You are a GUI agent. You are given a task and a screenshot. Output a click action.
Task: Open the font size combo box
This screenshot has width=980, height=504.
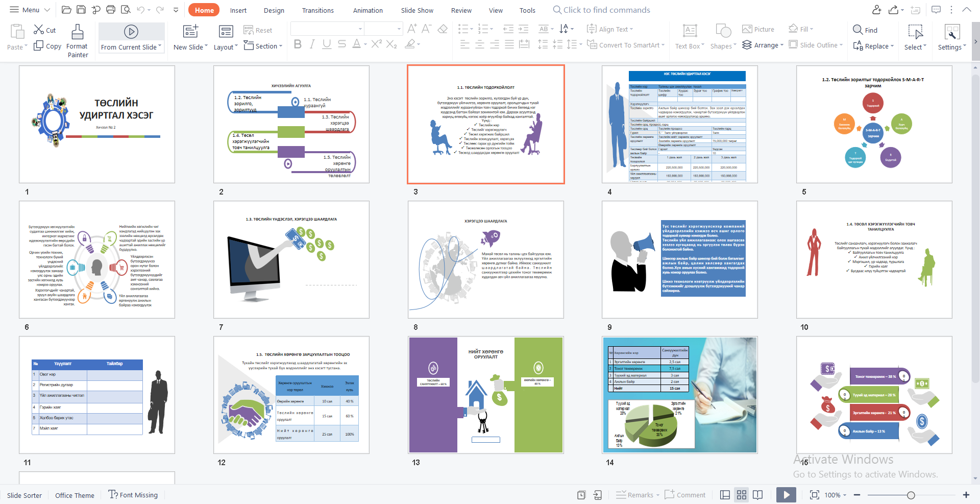coord(383,29)
